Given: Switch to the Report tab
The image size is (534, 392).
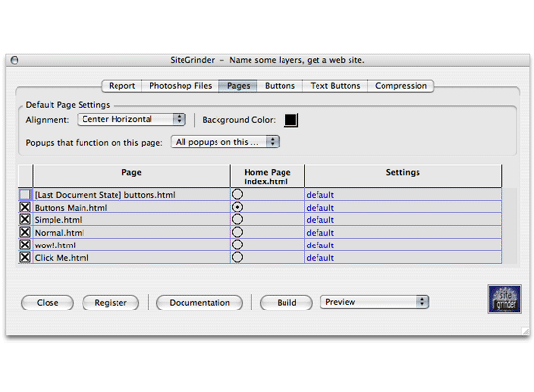Looking at the screenshot, I should (x=121, y=86).
